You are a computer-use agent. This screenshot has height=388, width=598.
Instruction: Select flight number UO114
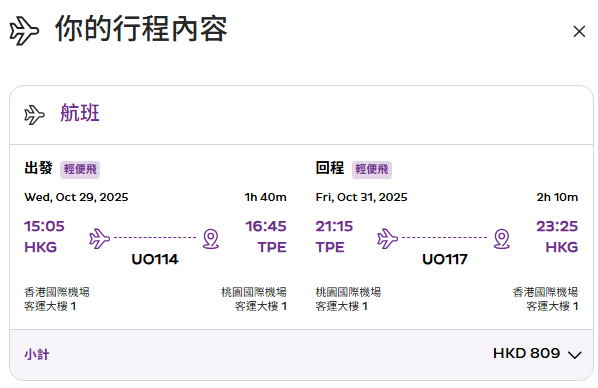(155, 259)
